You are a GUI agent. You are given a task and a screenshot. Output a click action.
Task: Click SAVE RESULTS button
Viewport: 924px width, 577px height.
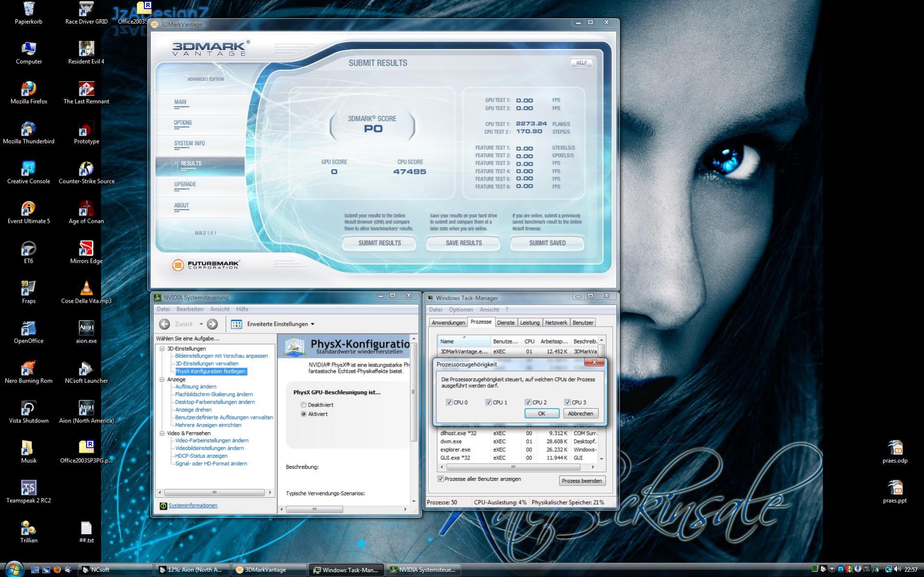point(464,243)
